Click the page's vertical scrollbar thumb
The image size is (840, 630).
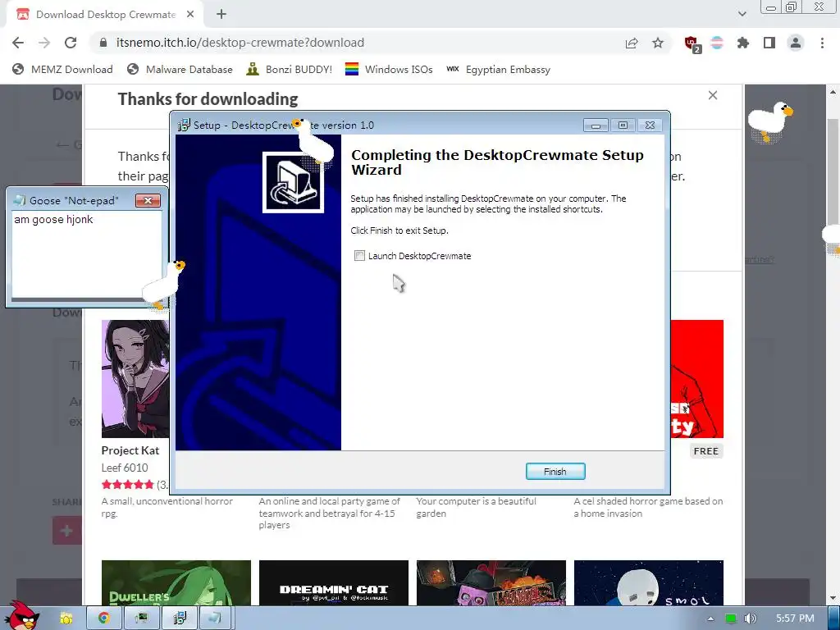[x=833, y=171]
